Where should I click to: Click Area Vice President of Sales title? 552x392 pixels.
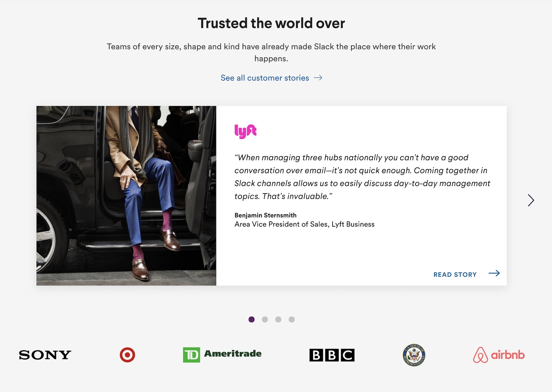(x=304, y=224)
